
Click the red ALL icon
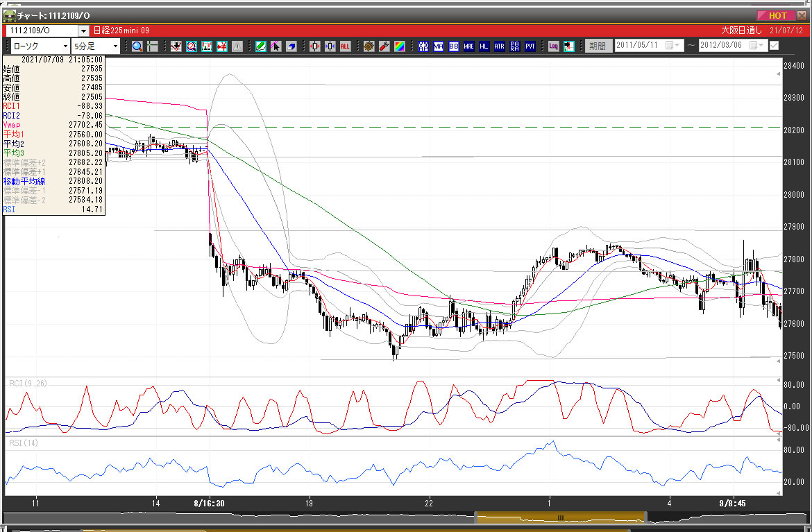pyautogui.click(x=346, y=46)
